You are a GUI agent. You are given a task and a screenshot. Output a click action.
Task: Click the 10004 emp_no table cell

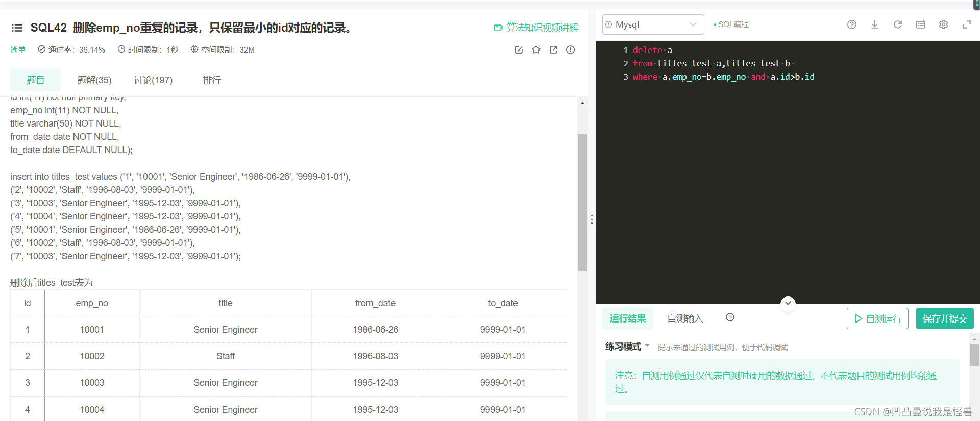tap(92, 410)
